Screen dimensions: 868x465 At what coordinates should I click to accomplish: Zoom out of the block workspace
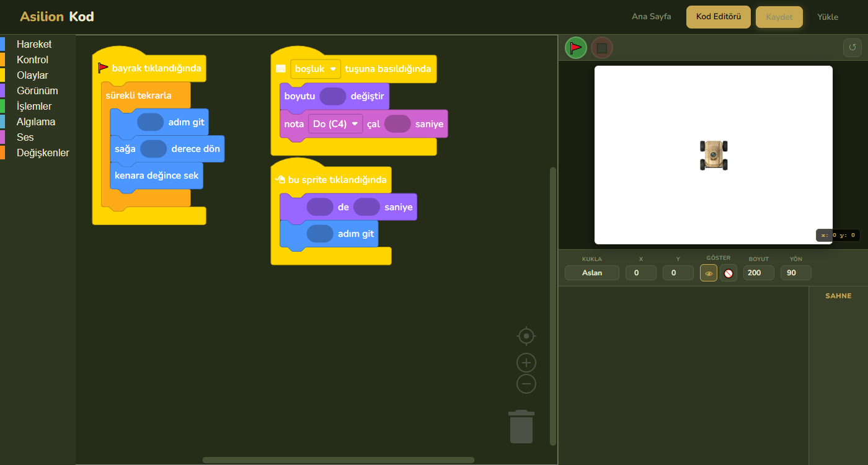pos(526,384)
